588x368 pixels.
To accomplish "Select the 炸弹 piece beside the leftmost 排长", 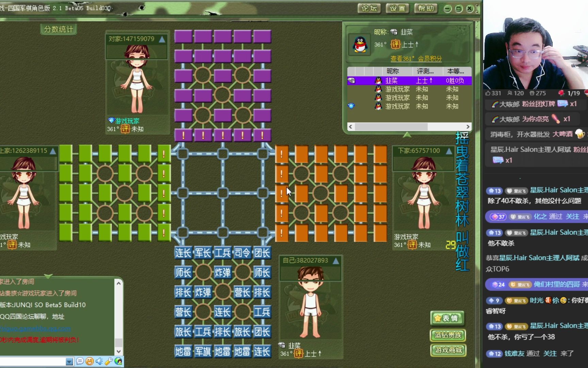I will tap(203, 292).
